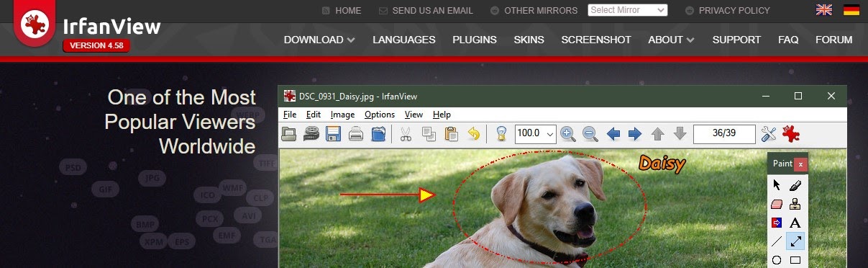Click the Open folder icon in toolbar
This screenshot has height=268, width=868.
pos(288,134)
